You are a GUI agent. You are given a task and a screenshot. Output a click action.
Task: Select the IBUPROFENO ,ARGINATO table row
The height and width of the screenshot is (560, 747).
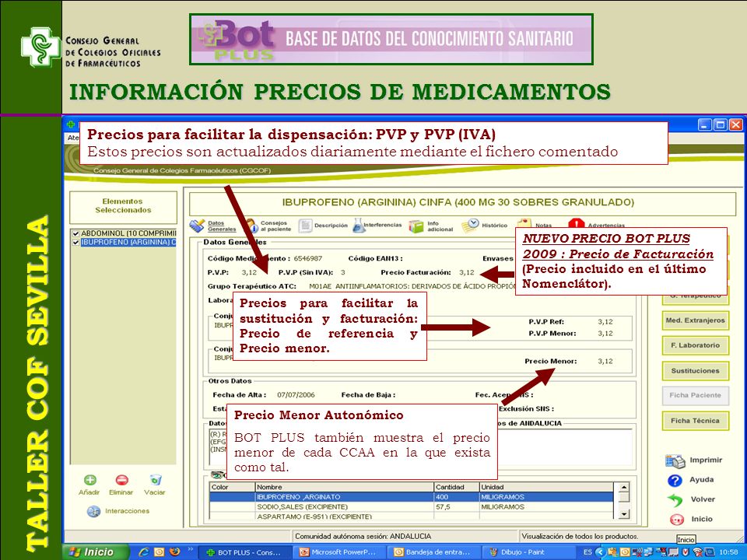412,497
